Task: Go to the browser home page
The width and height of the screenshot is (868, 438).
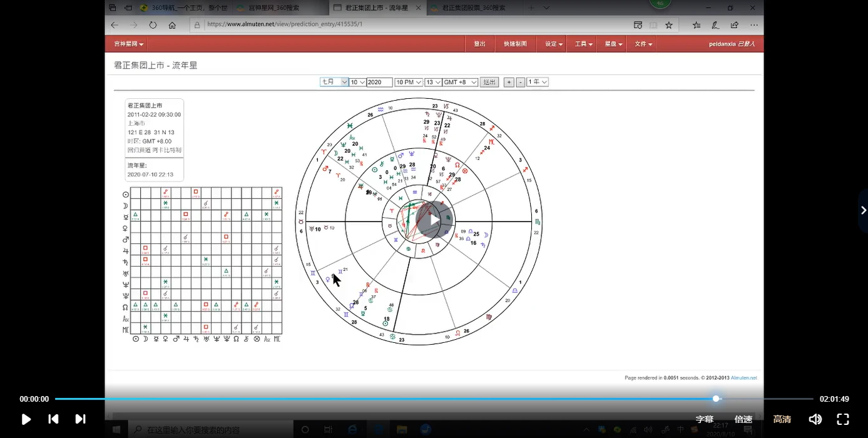Action: point(172,25)
